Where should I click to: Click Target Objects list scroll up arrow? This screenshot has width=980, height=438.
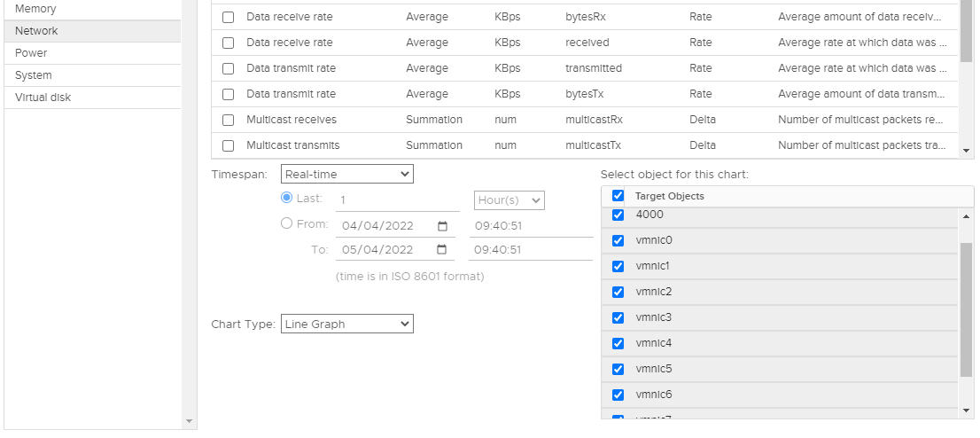coord(966,216)
